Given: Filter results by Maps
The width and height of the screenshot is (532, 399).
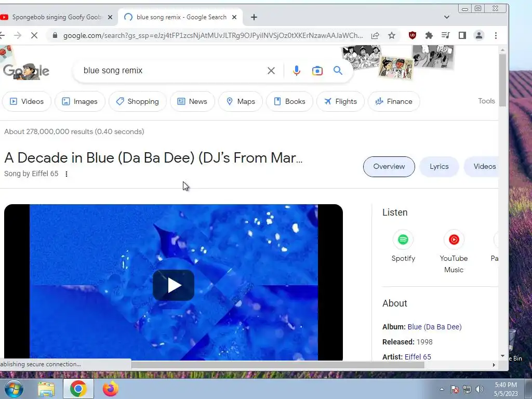Looking at the screenshot, I should point(240,101).
